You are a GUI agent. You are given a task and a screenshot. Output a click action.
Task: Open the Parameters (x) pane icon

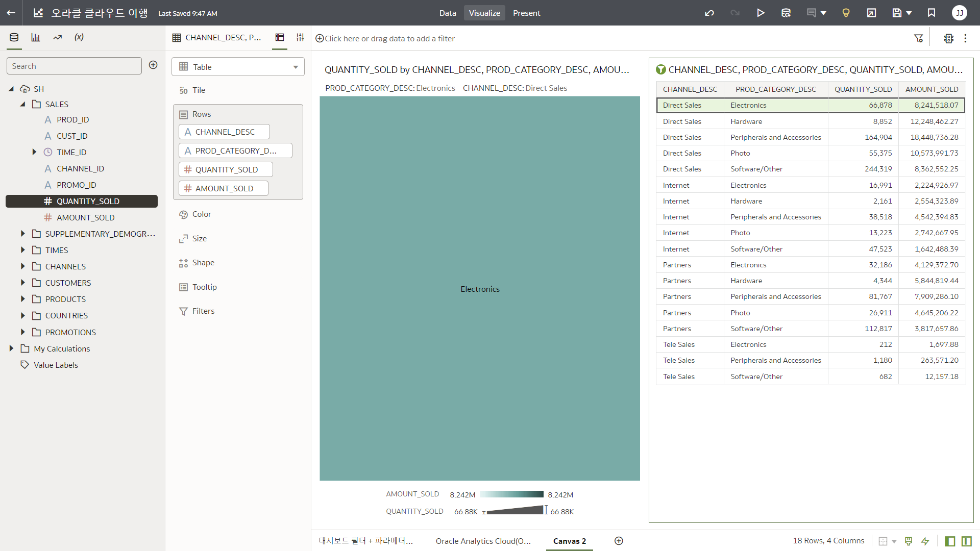(x=79, y=37)
